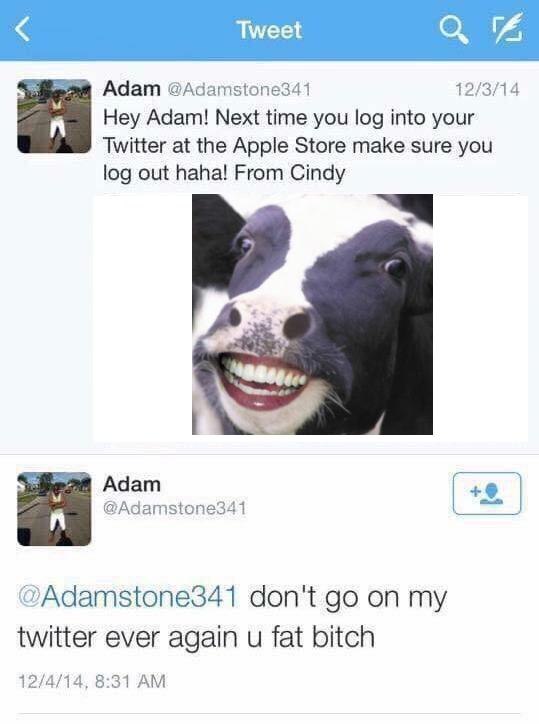View the smiling cow photo full size
Viewport: 539px width, 724px height.
pos(312,314)
